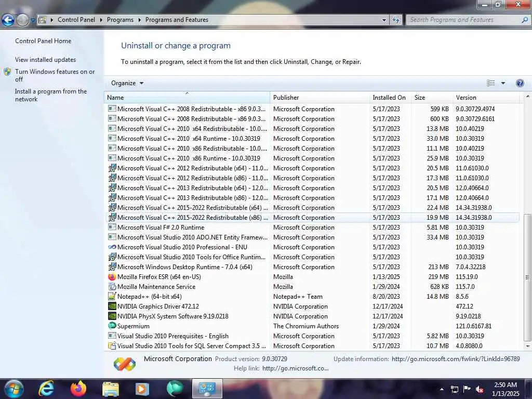Click the Mozilla Firefox ESR program icon
This screenshot has height=399, width=532.
112,277
